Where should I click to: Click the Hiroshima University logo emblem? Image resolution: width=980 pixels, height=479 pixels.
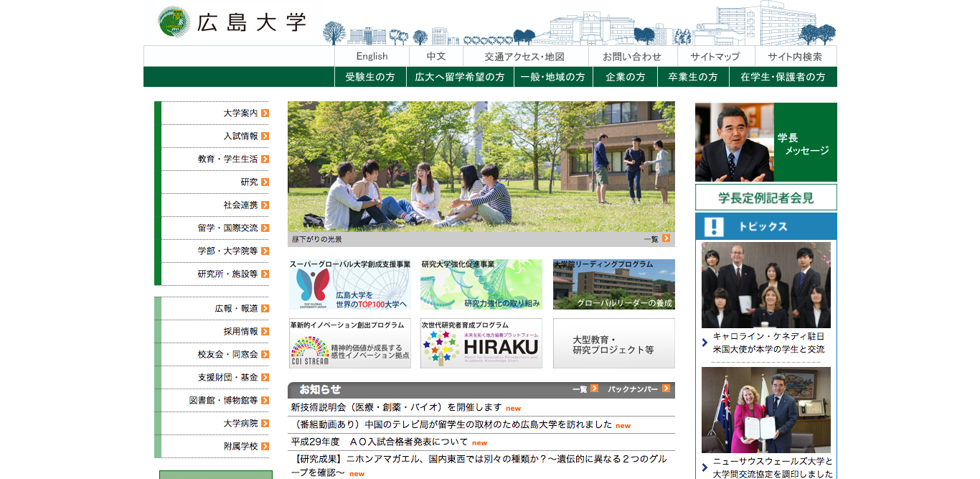(174, 22)
